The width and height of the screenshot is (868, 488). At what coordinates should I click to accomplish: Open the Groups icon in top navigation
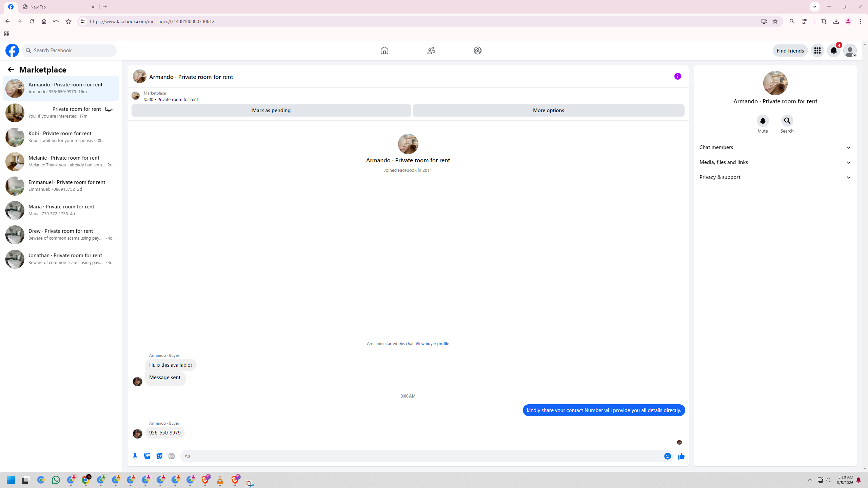click(477, 50)
